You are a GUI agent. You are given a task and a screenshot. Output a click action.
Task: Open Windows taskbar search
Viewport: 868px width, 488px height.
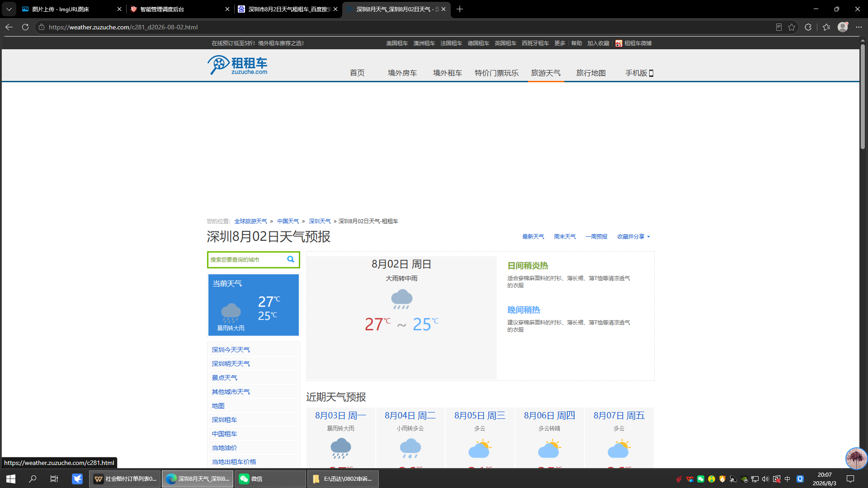[x=33, y=479]
